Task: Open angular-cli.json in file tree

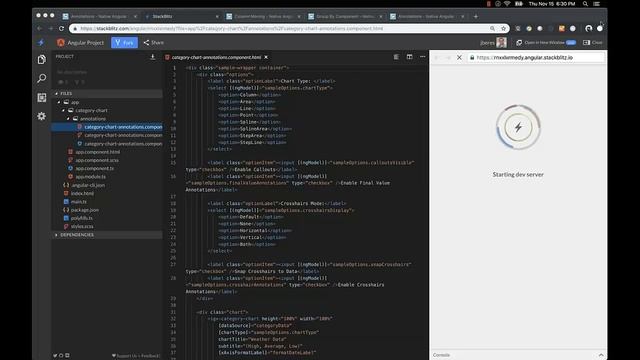Action: click(x=88, y=185)
